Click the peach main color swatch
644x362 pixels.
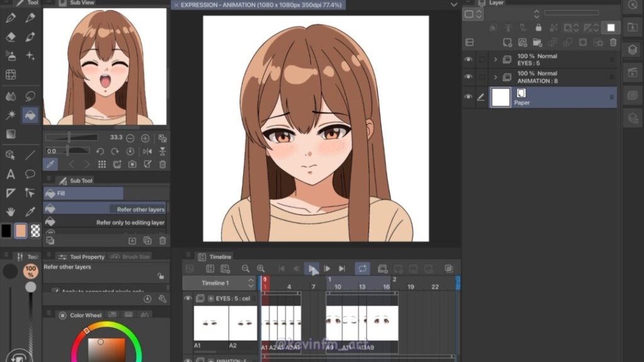click(x=21, y=231)
